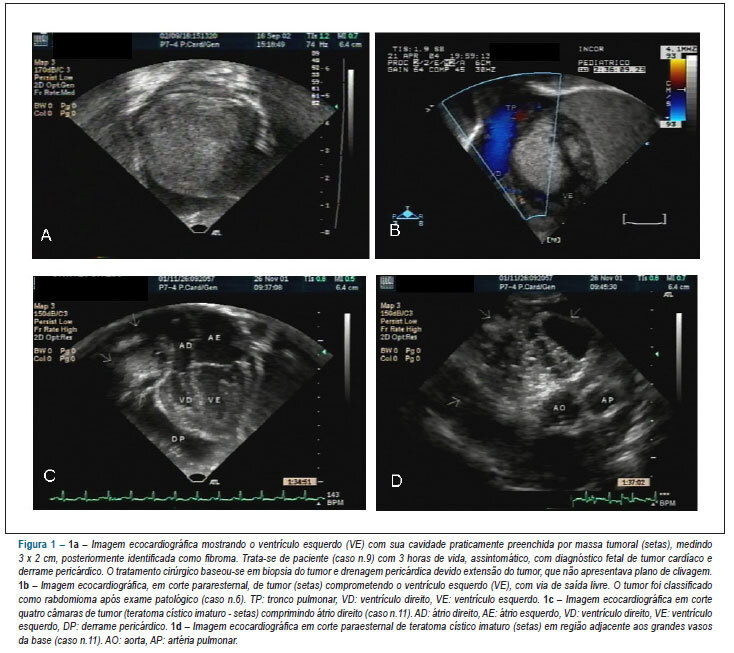Click the grid logo icon atop panel A
Screen dimensions: 734x653
[41, 39]
